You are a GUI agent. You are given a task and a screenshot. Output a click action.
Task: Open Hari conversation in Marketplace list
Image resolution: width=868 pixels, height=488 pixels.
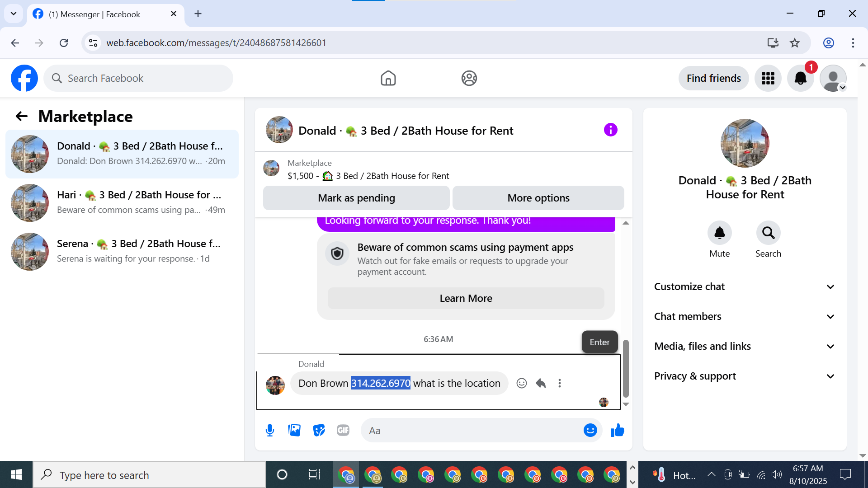(122, 202)
